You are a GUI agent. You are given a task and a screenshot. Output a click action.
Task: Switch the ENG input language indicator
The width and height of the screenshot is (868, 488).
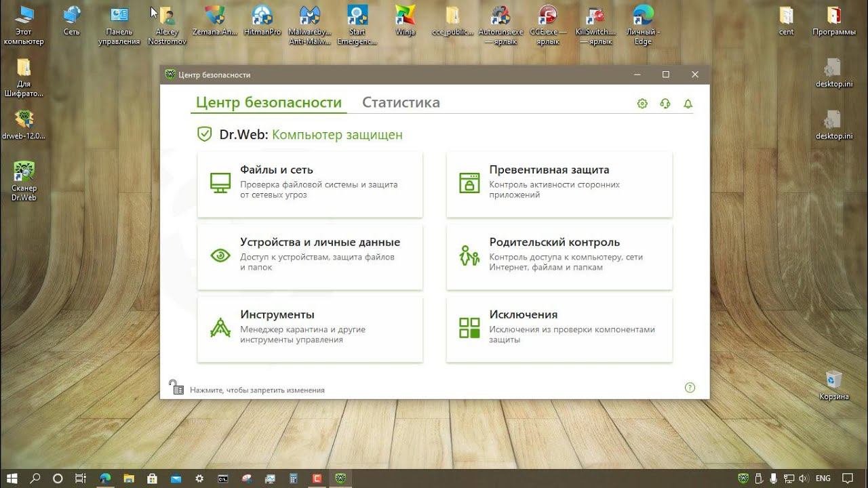pos(823,479)
